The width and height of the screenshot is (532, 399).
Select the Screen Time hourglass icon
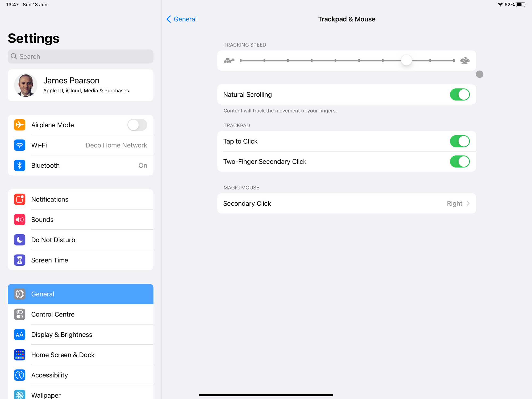19,260
